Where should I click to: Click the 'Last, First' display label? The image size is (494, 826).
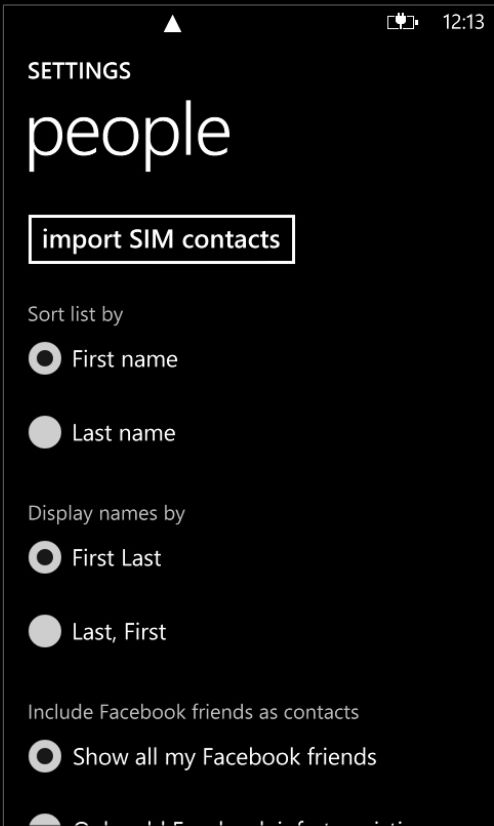[119, 632]
